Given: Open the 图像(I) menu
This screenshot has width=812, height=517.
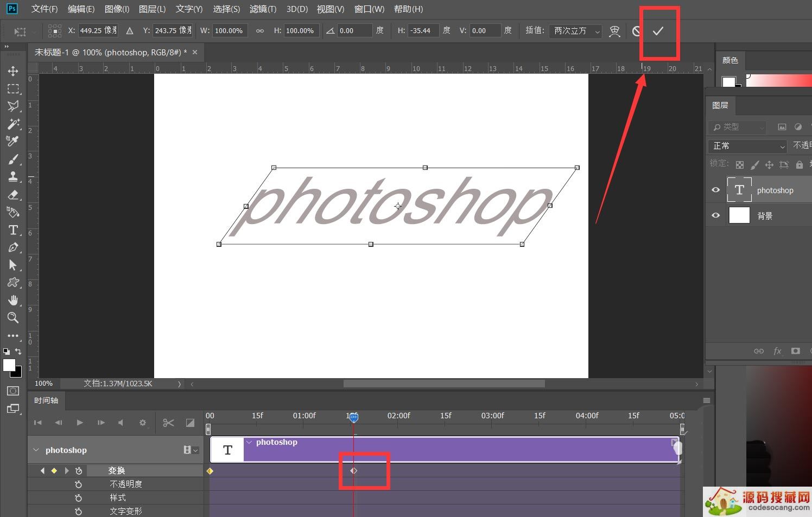Looking at the screenshot, I should click(x=117, y=9).
